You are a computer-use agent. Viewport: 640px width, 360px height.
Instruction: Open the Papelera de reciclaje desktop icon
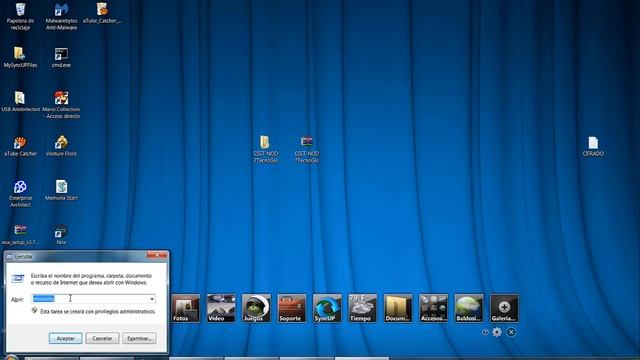pos(20,16)
